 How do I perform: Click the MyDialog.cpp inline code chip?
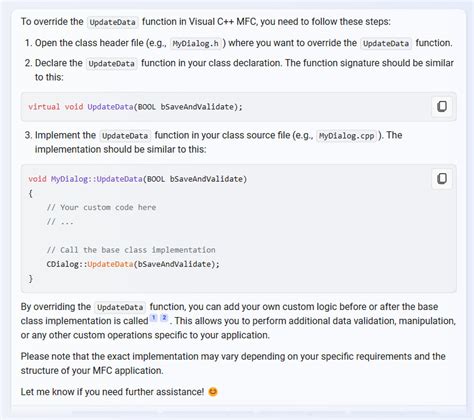(346, 136)
